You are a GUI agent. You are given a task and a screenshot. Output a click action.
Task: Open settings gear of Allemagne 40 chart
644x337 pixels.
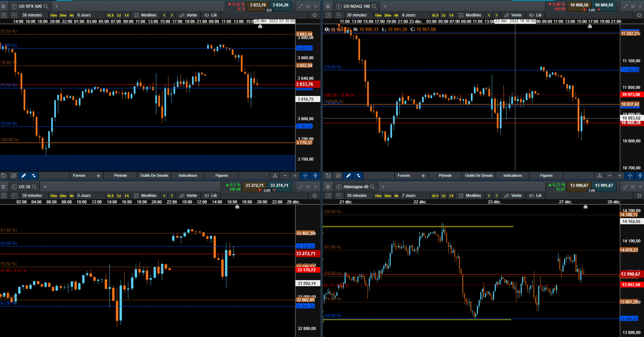coord(639,196)
